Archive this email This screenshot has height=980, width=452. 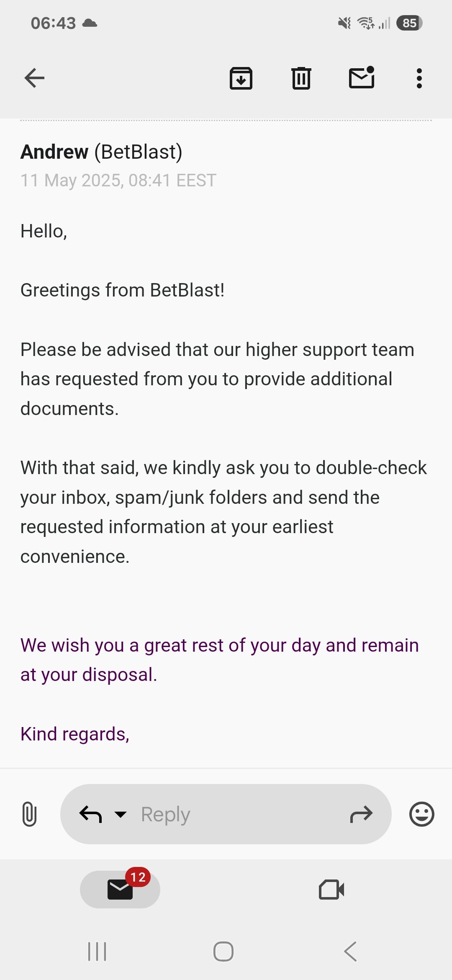(241, 78)
